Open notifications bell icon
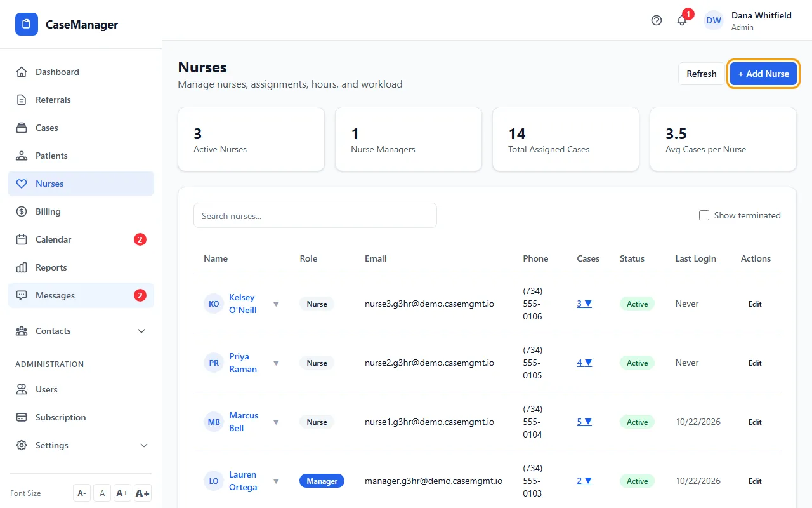The image size is (812, 508). click(682, 20)
